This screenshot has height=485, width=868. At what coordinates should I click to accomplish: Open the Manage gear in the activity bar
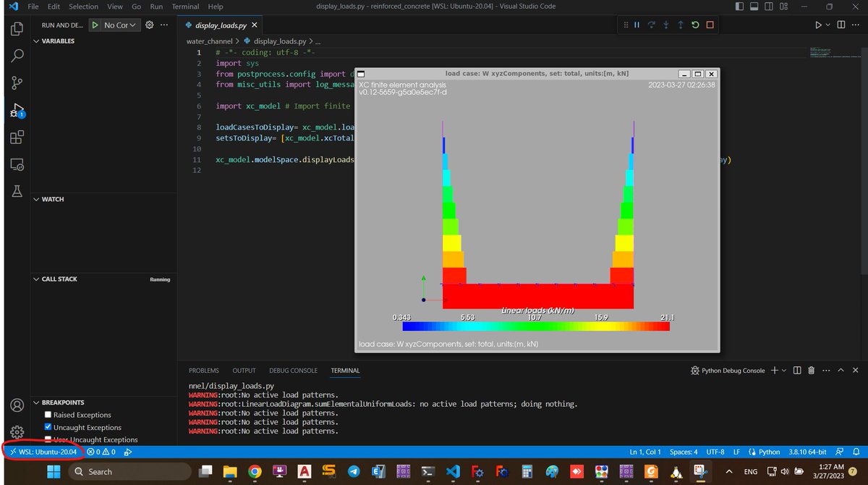pyautogui.click(x=17, y=432)
